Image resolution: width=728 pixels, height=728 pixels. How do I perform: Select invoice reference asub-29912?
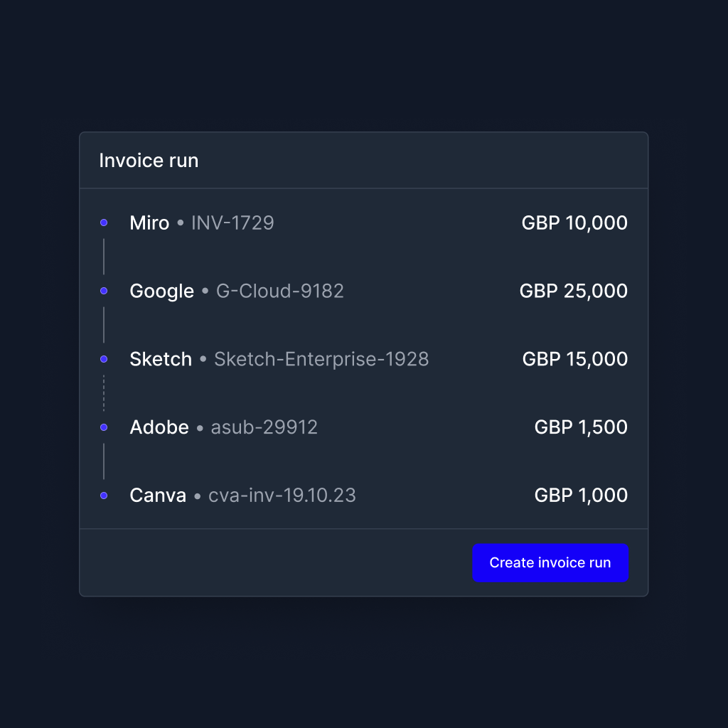264,428
